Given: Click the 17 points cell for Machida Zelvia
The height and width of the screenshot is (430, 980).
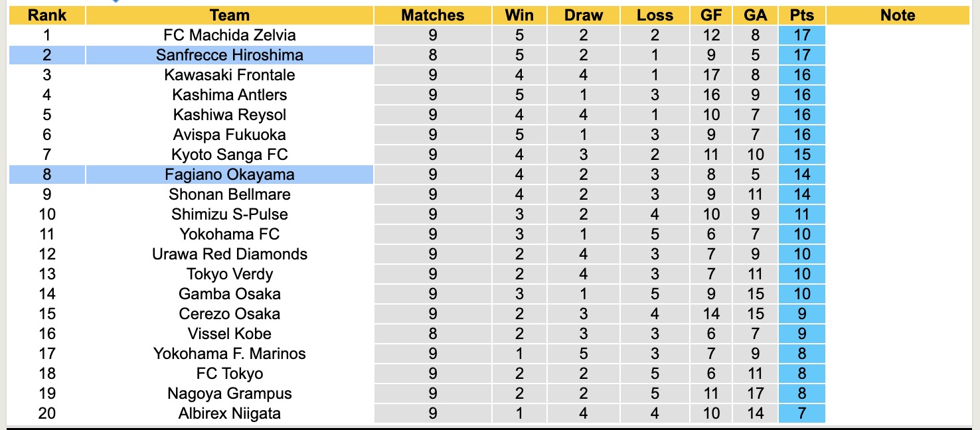Looking at the screenshot, I should [x=801, y=35].
